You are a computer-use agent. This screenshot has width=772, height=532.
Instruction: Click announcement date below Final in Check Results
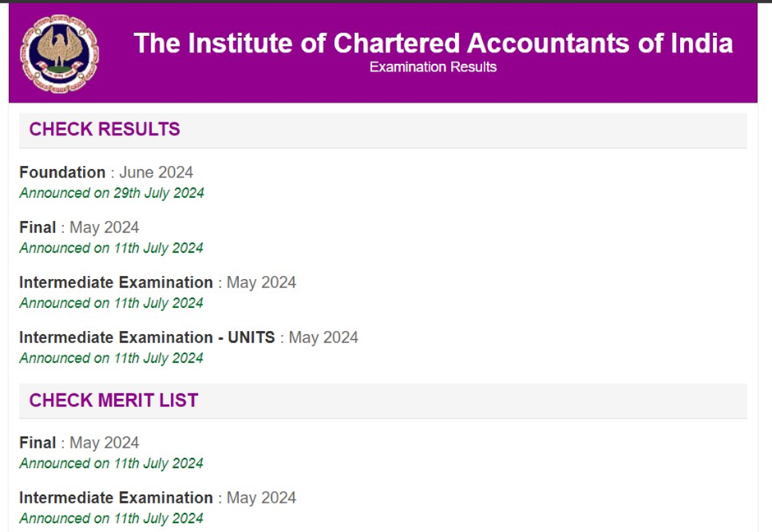(111, 248)
